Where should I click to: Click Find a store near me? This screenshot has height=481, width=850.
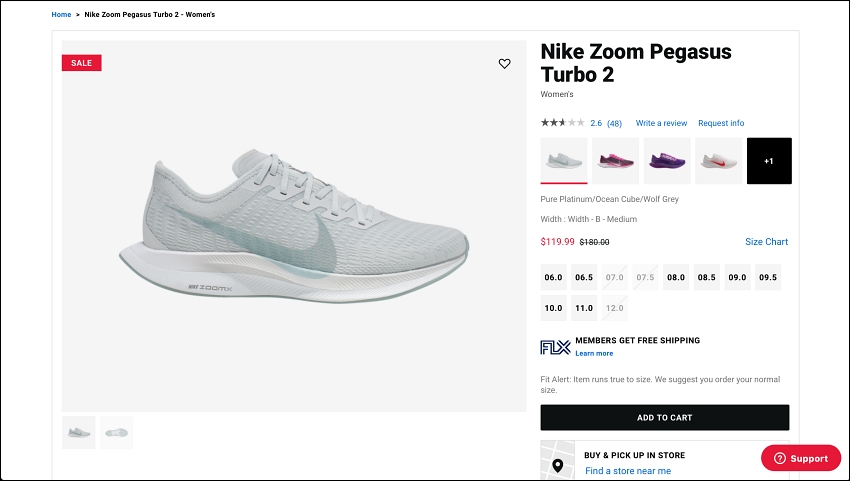[628, 471]
